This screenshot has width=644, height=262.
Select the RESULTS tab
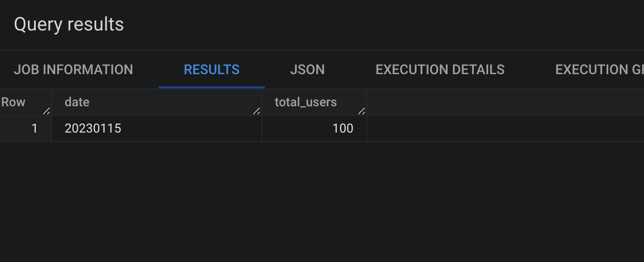pos(212,69)
